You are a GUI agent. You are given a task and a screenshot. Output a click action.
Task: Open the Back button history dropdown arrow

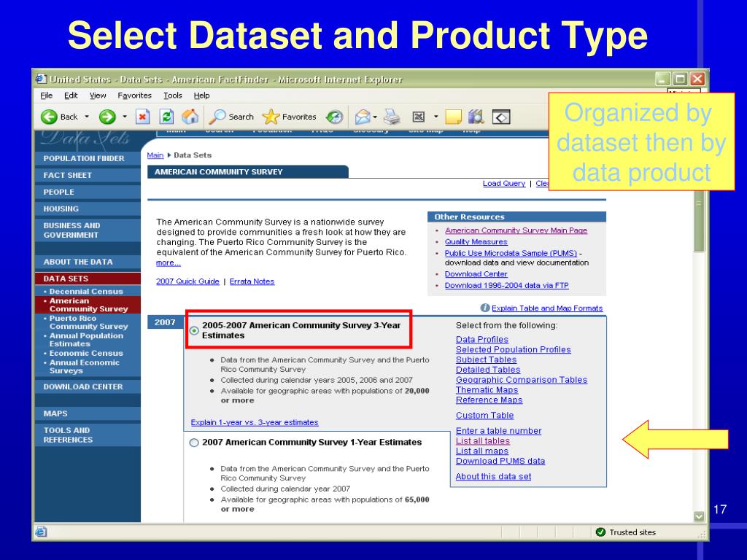click(87, 117)
